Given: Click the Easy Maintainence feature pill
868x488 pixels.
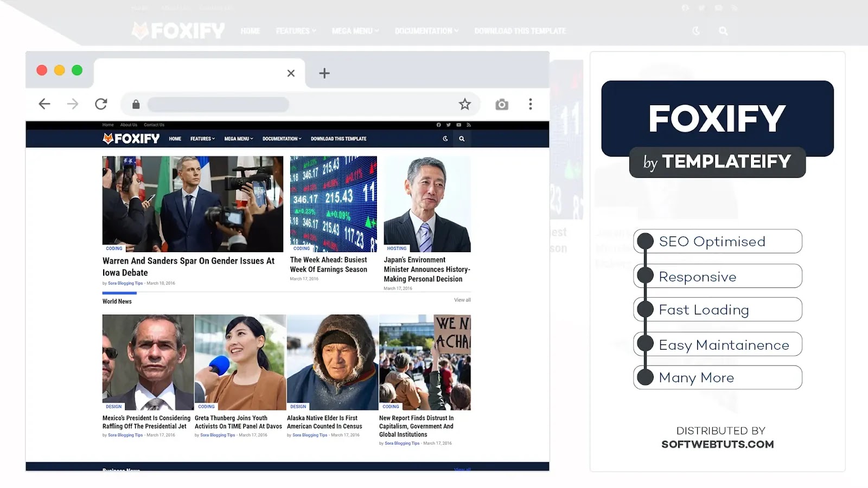Looking at the screenshot, I should coord(718,344).
